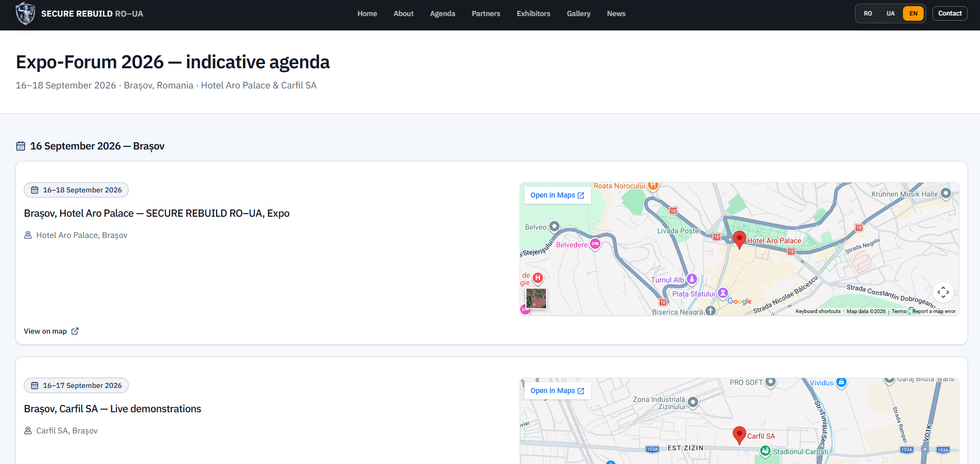Select the Belvedere hotel marker on the map
This screenshot has width=980, height=464.
pos(595,244)
